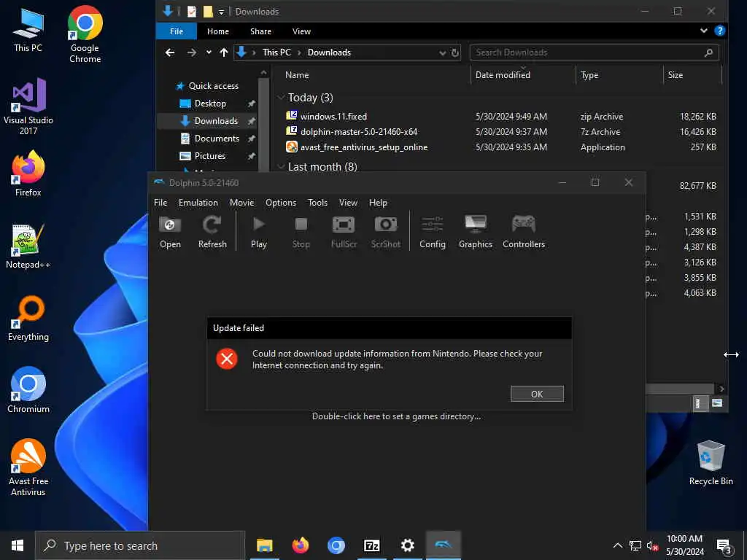747x560 pixels.
Task: Expand the address bar history dropdown
Action: [443, 52]
